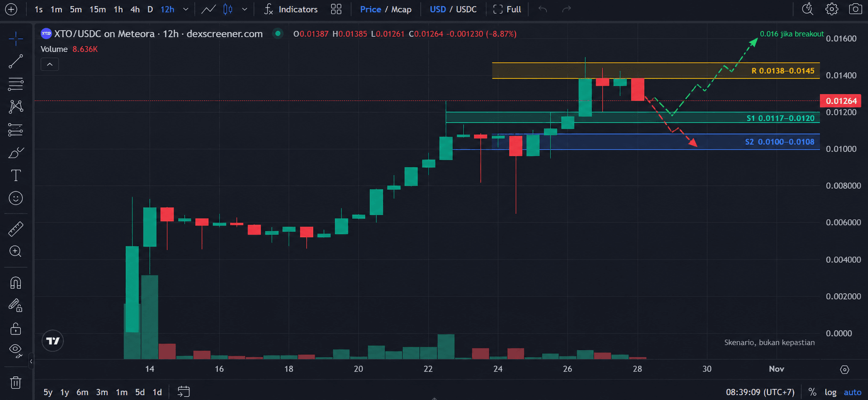Expand the time interval dropdown arrow
This screenshot has height=400, width=868.
(x=186, y=9)
